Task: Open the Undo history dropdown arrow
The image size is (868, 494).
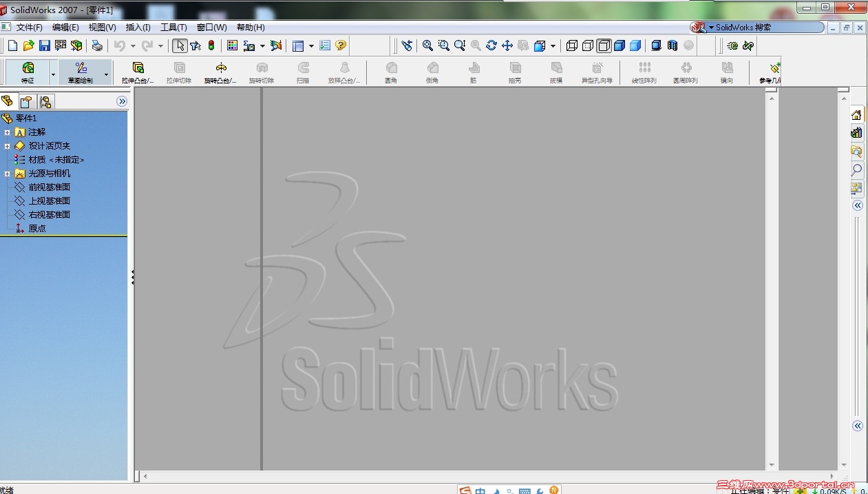Action: [x=133, y=46]
